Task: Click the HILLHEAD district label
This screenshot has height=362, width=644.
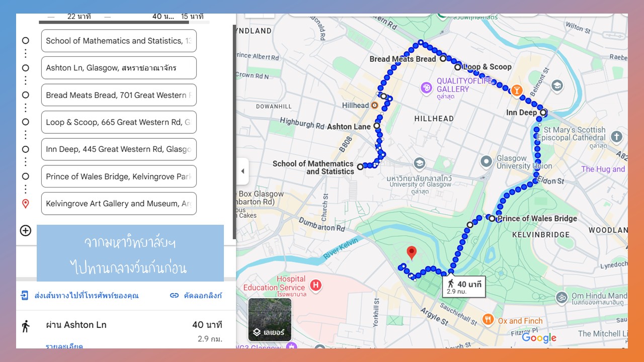Action: pos(434,119)
